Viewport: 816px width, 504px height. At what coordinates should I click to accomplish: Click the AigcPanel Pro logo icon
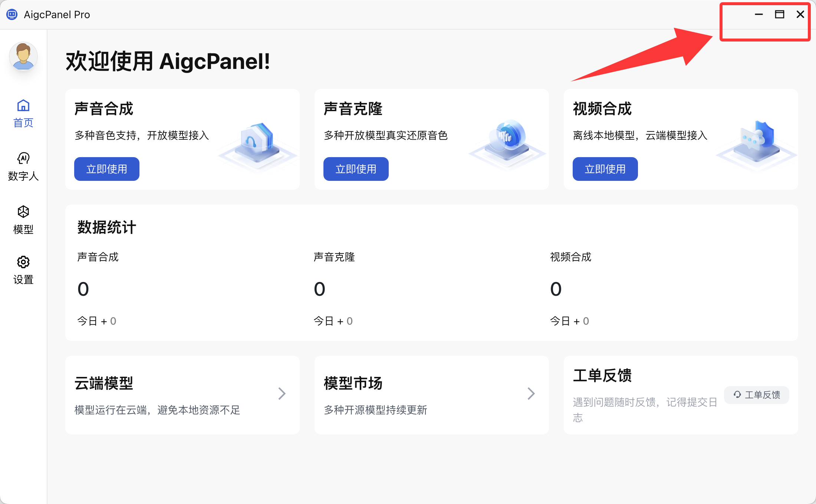pos(12,14)
